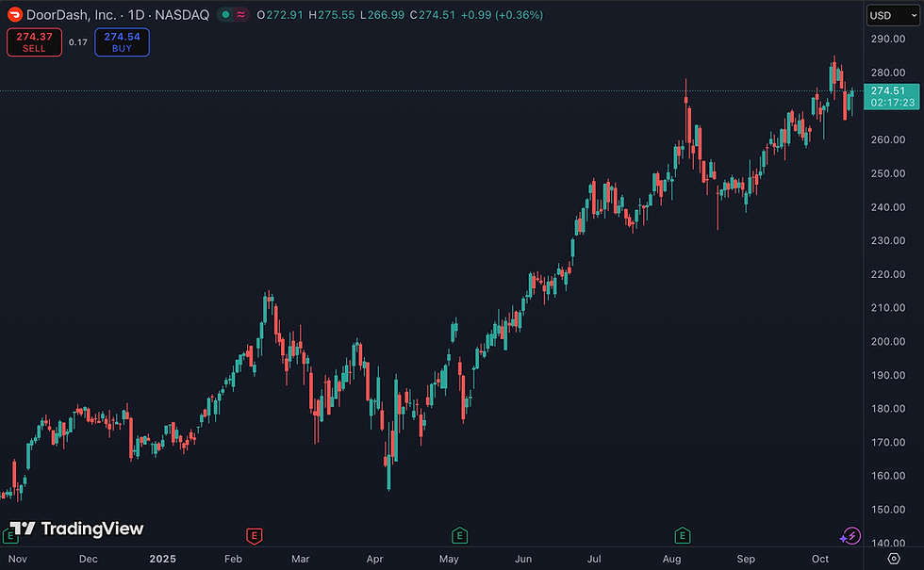924x570 pixels.
Task: Click the purple lightning go-to-realtime icon
Action: pyautogui.click(x=850, y=536)
